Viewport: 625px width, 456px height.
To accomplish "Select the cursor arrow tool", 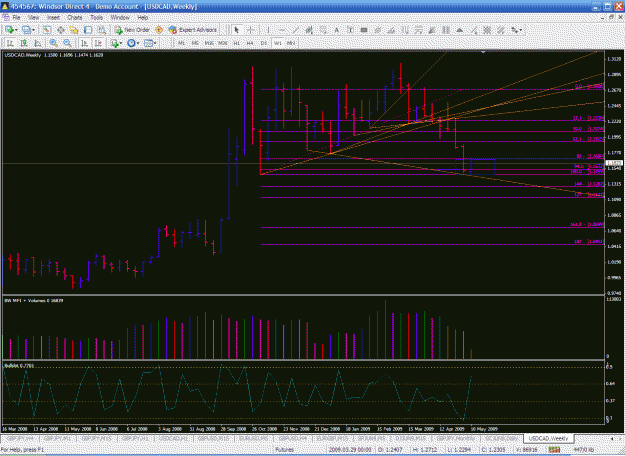I will 237,30.
